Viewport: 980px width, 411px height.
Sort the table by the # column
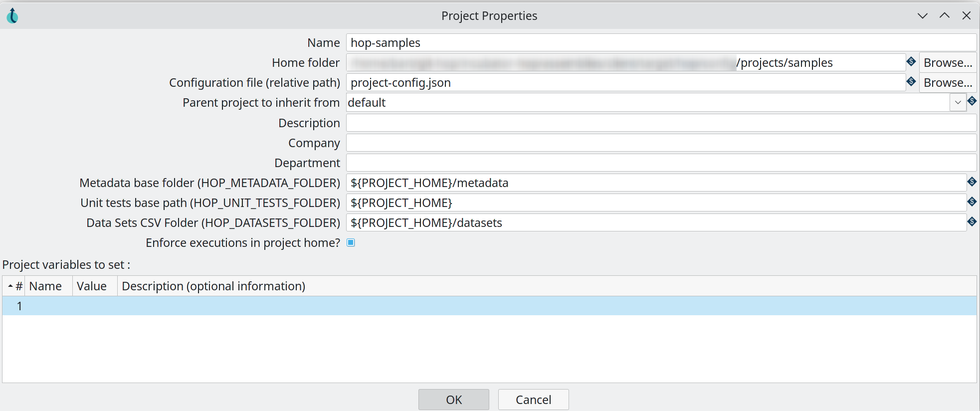[15, 286]
